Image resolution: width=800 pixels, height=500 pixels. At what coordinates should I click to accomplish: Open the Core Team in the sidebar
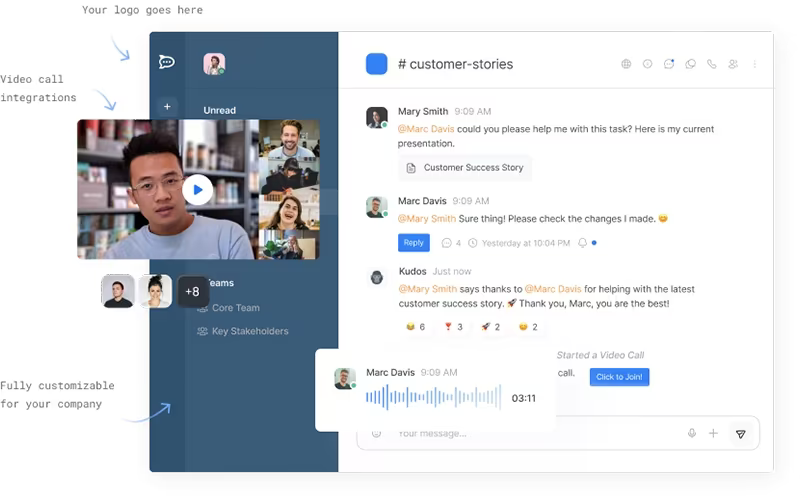tap(229, 308)
